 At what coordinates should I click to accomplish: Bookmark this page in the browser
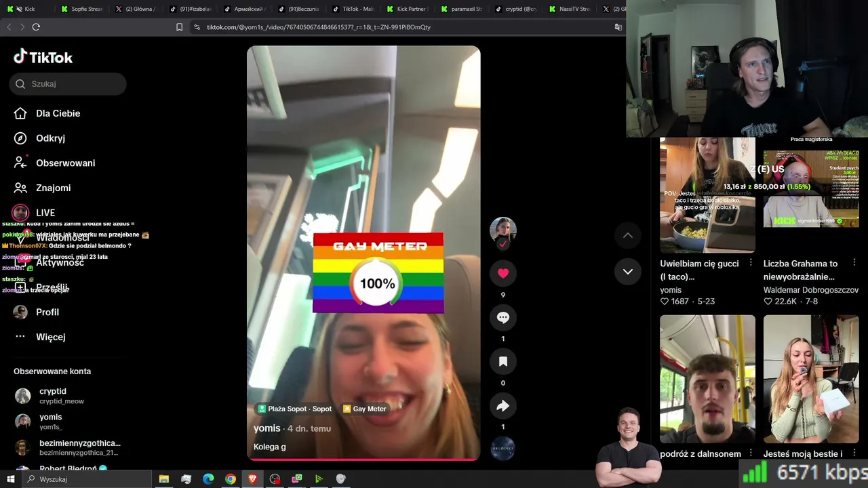pyautogui.click(x=179, y=27)
